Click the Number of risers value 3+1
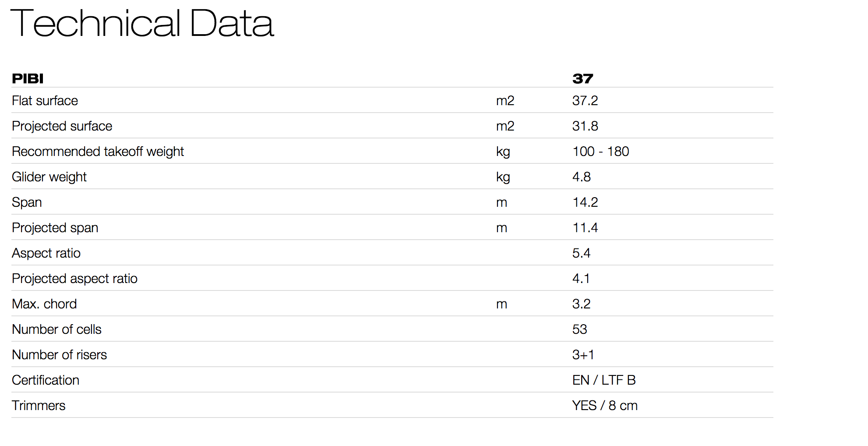Image resolution: width=868 pixels, height=446 pixels. (x=583, y=355)
